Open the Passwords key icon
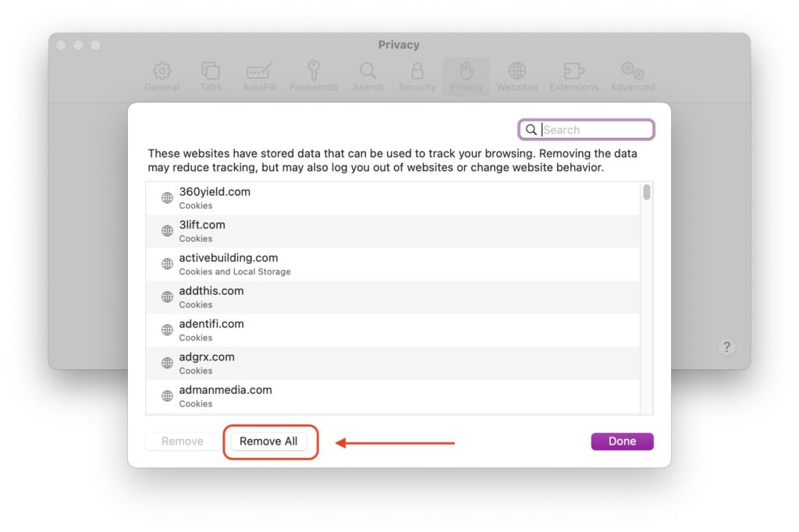Viewport: 799px width, 532px height. tap(314, 70)
